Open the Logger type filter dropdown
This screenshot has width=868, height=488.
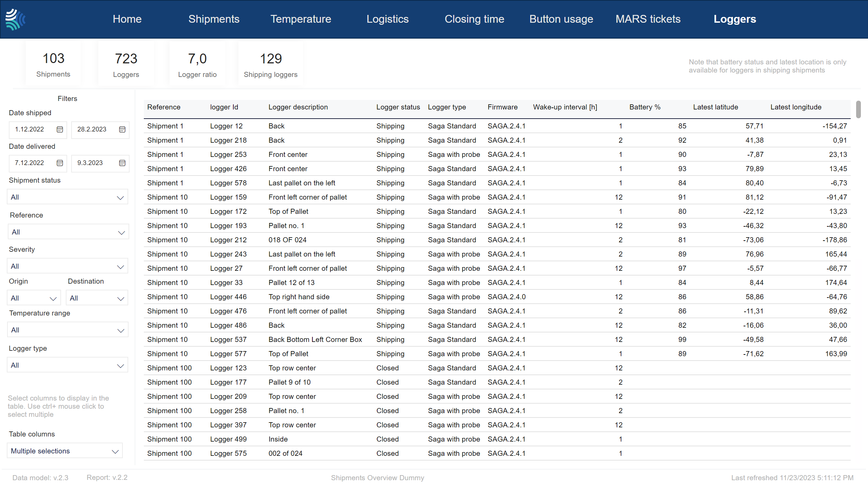[67, 365]
